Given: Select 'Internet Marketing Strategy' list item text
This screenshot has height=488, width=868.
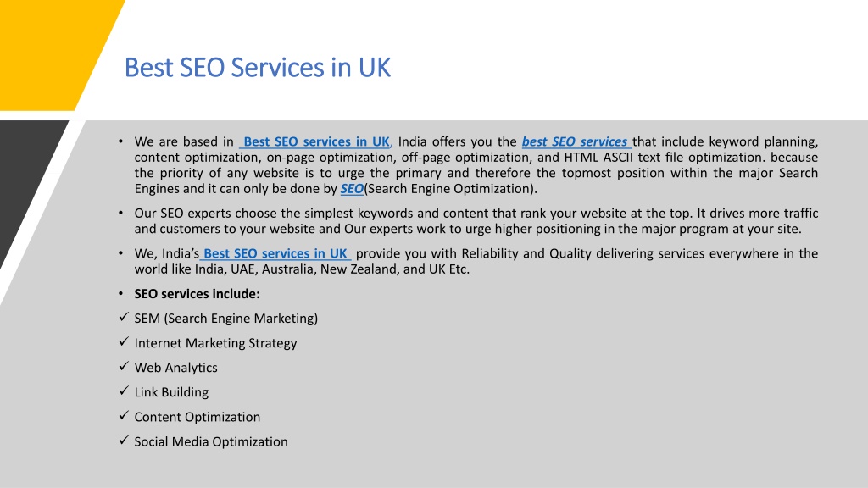Looking at the screenshot, I should (215, 343).
